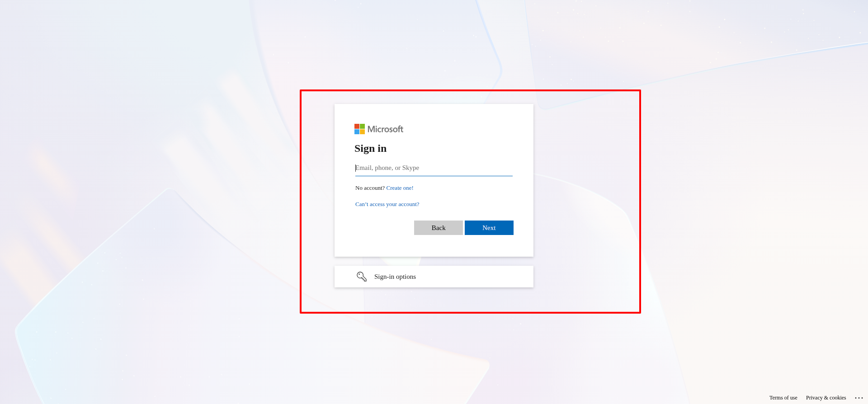Viewport: 868px width, 404px height.
Task: Click the No account? text
Action: (370, 188)
